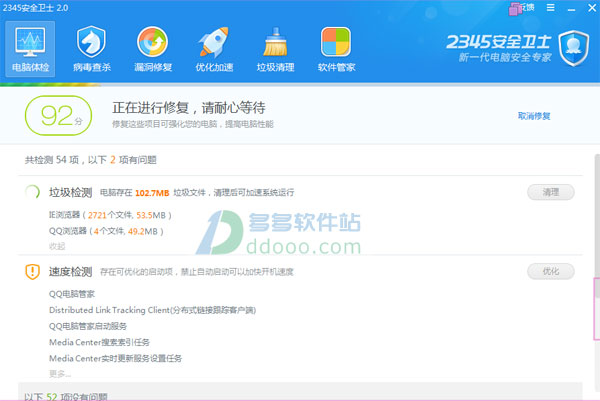Collapse the junk list with 收起

click(57, 246)
